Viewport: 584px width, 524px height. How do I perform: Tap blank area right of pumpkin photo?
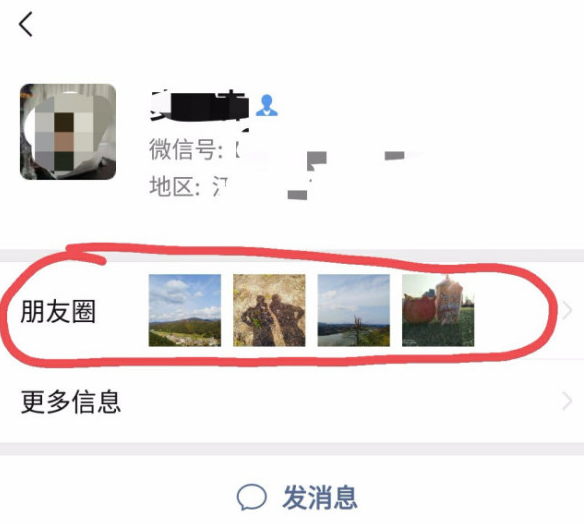pos(516,311)
